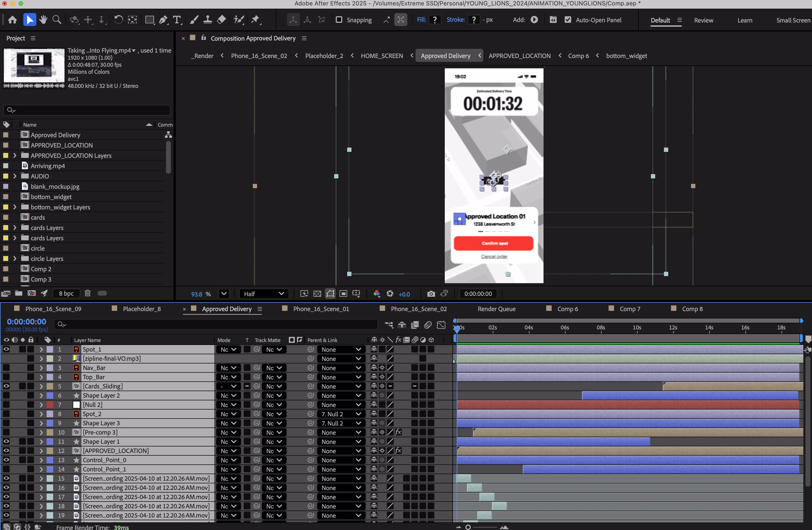Select the Zoom tool
Screen dimensions: 812x530
point(57,20)
